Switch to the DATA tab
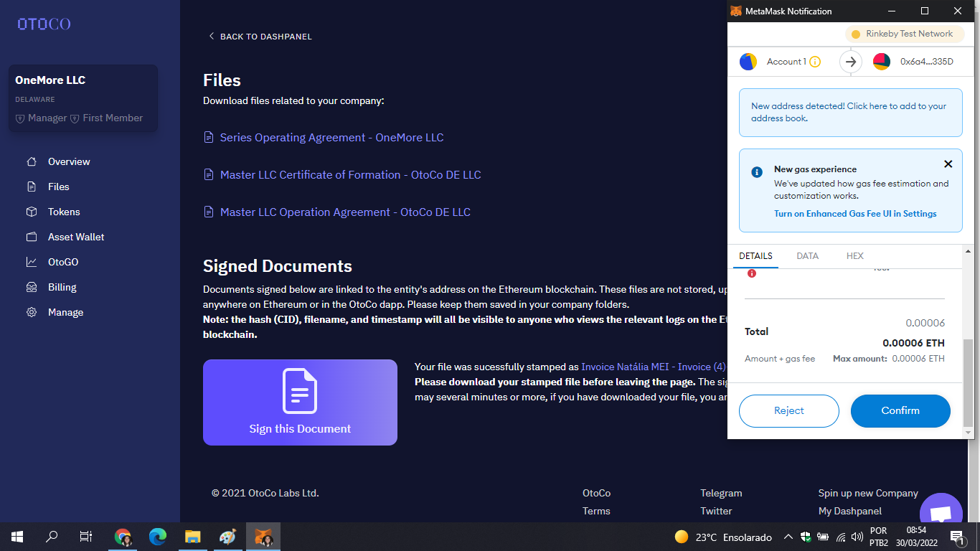This screenshot has width=980, height=551. click(807, 256)
